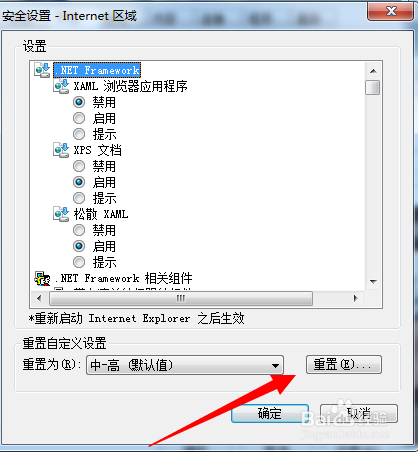Click the vertical scrollbar thumb
Screen dimensions: 418x452
(373, 88)
